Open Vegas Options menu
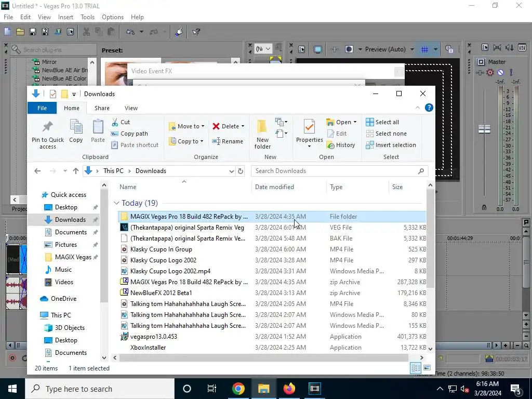This screenshot has height=399, width=532. point(113,17)
